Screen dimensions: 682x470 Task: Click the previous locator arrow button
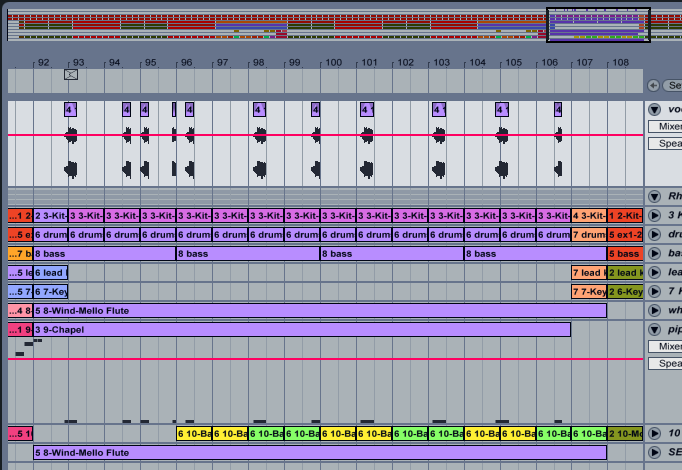coord(653,86)
